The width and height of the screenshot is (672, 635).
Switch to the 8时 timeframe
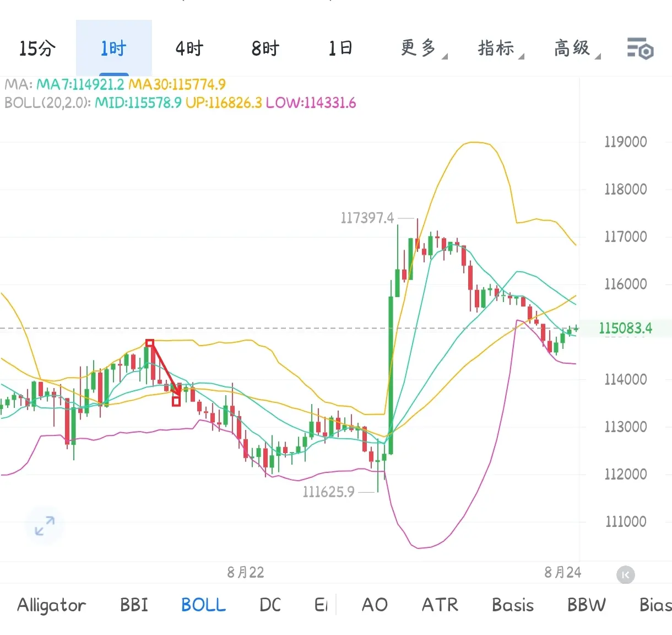click(265, 49)
